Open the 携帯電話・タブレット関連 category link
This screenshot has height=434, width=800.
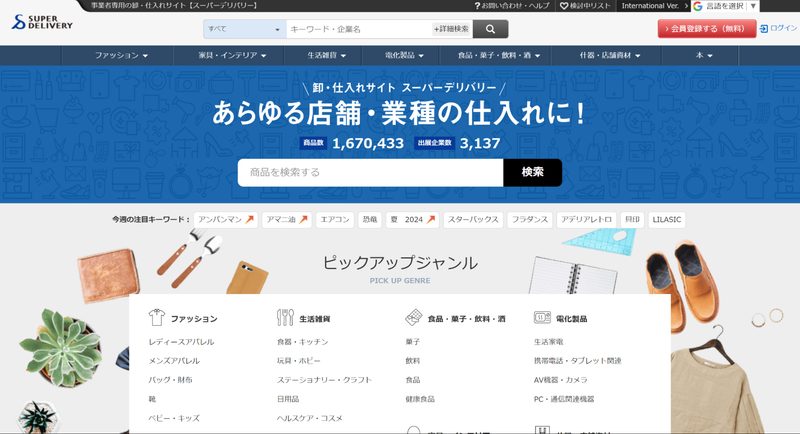coord(578,361)
